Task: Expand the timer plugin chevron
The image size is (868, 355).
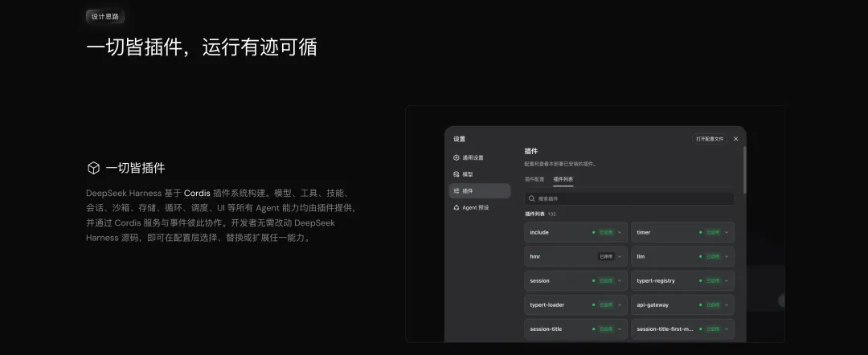Action: [x=727, y=233]
